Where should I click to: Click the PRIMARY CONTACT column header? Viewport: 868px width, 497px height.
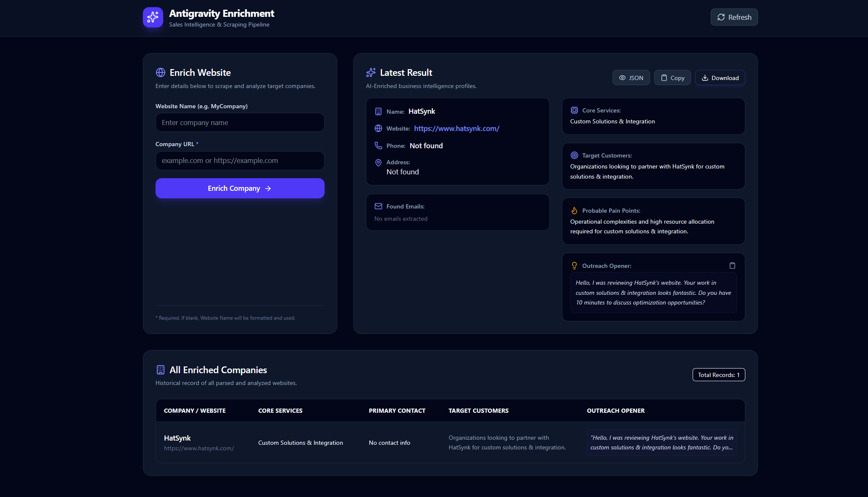coord(397,411)
